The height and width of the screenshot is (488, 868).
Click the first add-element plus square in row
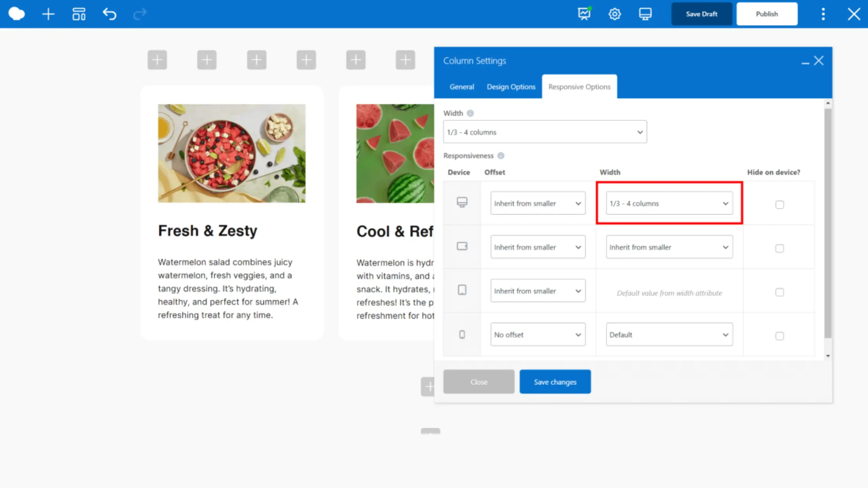click(157, 60)
